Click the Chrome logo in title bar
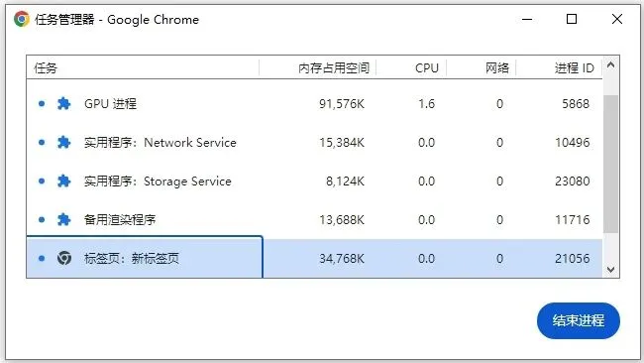Screen dimensions: 644x363 click(22, 19)
